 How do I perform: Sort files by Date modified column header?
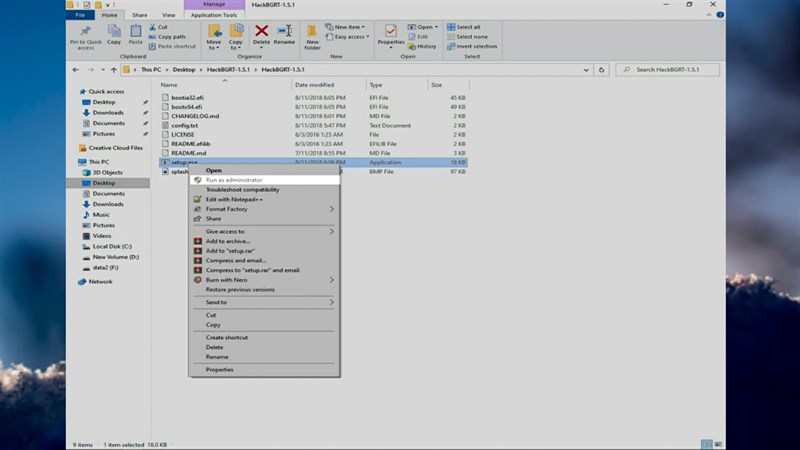tap(314, 85)
